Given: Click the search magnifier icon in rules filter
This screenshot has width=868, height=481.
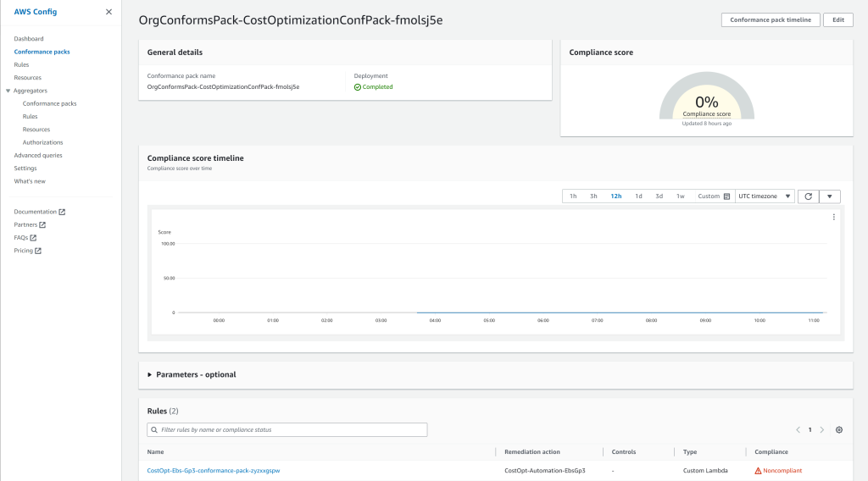Looking at the screenshot, I should 154,429.
